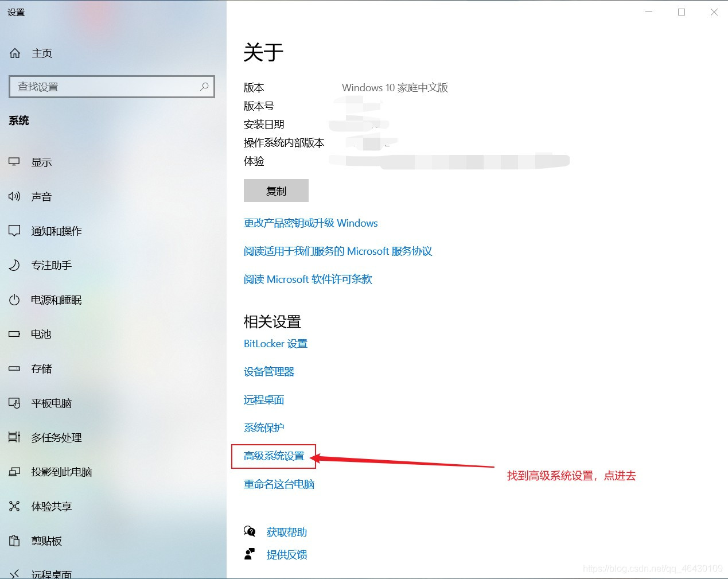Screen dimensions: 728x579
Task: Open Advanced system settings link
Action: [x=274, y=456]
